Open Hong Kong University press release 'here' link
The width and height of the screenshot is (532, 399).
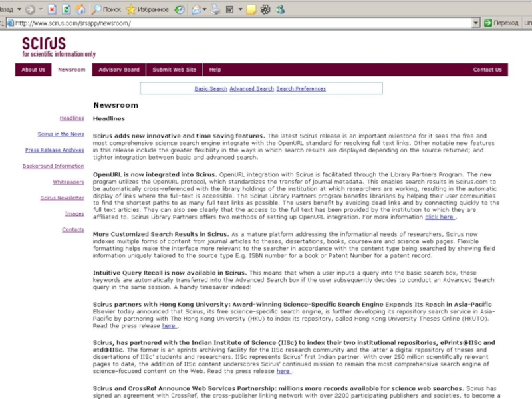click(169, 326)
